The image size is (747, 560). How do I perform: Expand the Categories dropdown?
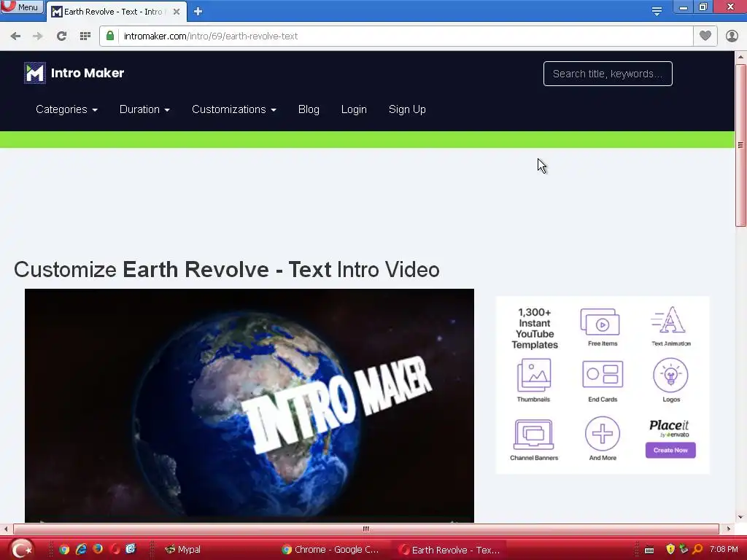tap(66, 109)
